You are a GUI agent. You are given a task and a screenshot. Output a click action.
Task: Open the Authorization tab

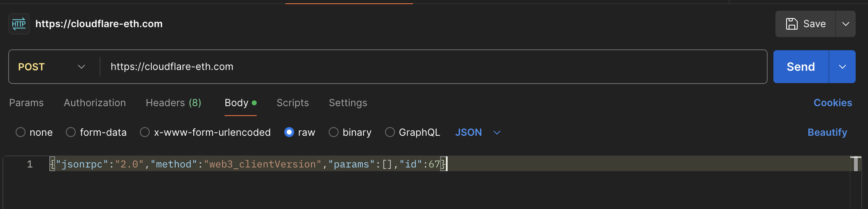click(95, 103)
